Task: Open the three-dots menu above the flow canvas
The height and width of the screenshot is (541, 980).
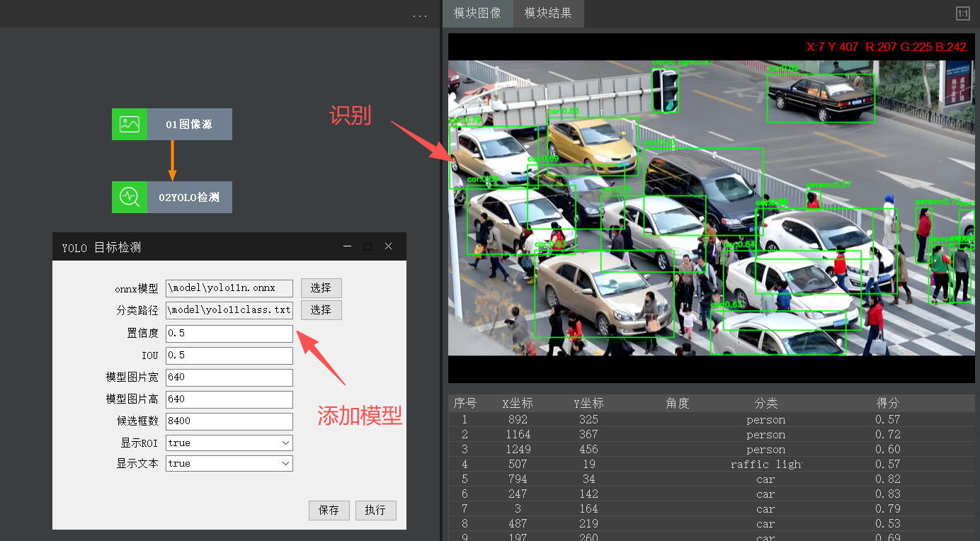Action: tap(420, 16)
